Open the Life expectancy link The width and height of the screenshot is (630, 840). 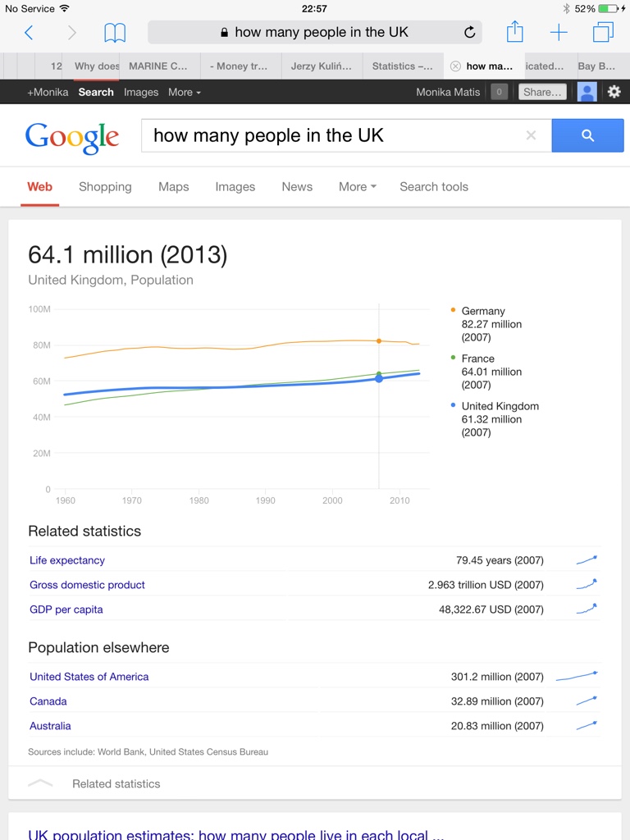point(67,560)
